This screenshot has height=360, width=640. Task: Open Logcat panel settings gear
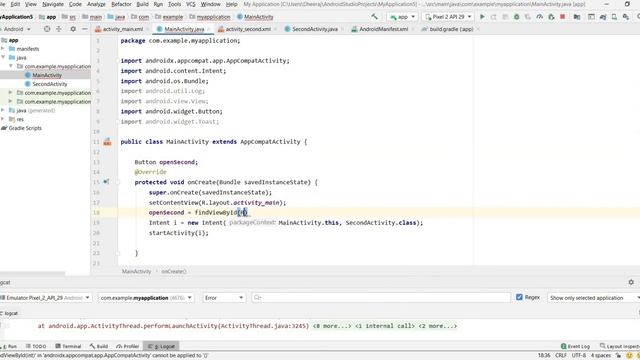631,282
